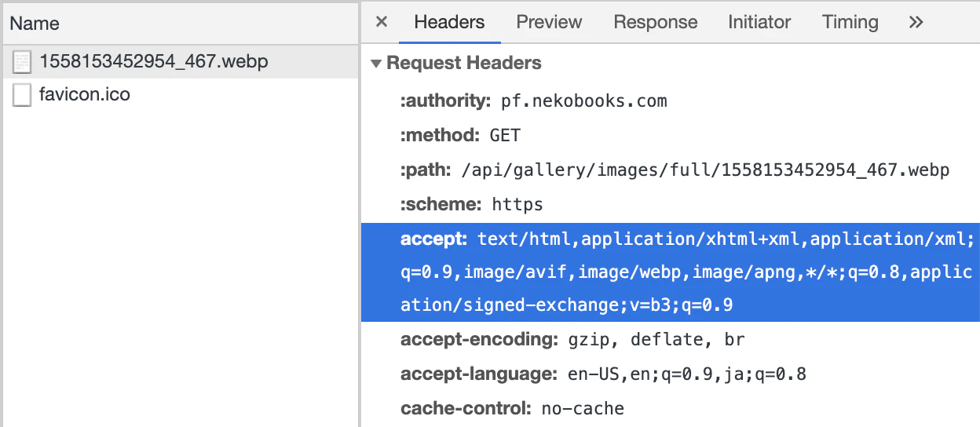Select the cache-control no-cache row

pyautogui.click(x=671, y=408)
